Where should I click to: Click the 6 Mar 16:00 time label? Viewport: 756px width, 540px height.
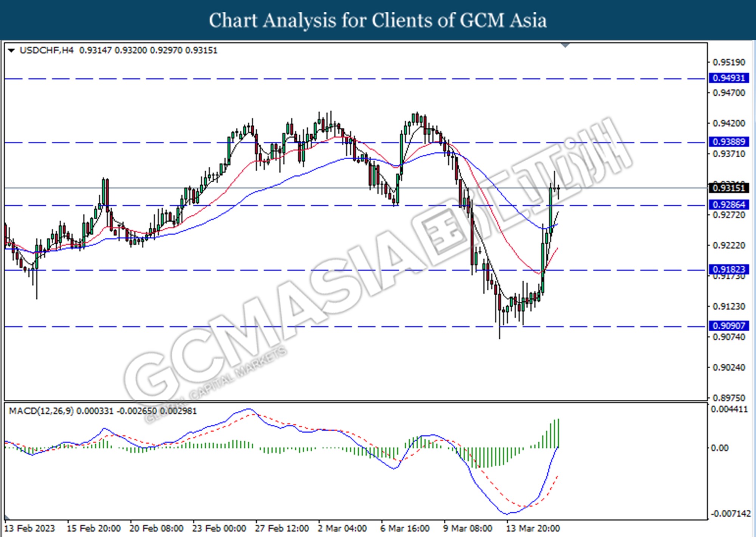pos(405,529)
